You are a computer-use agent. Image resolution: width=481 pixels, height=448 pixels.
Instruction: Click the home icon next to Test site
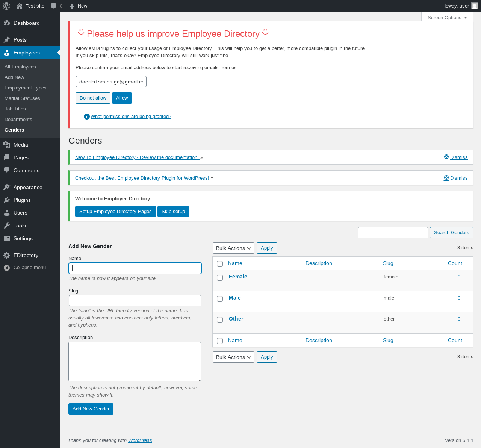click(20, 6)
